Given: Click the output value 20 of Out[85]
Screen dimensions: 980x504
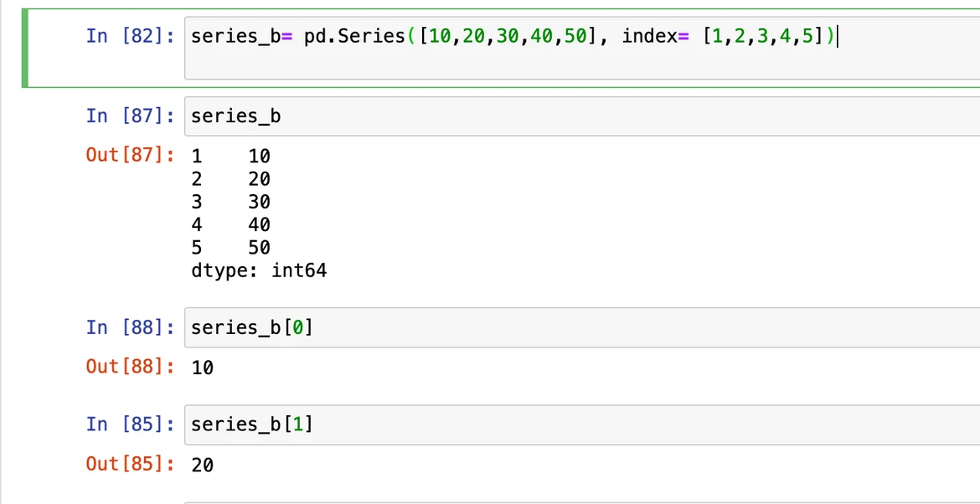Looking at the screenshot, I should point(203,465).
